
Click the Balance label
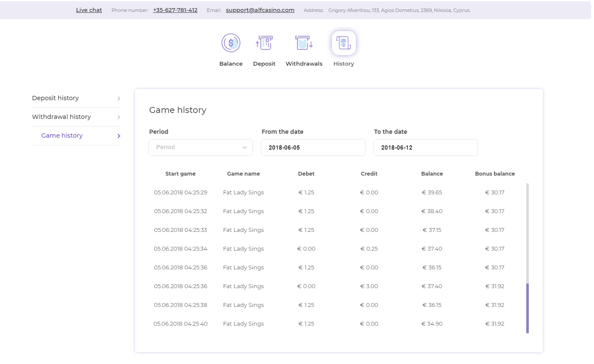pyautogui.click(x=231, y=64)
